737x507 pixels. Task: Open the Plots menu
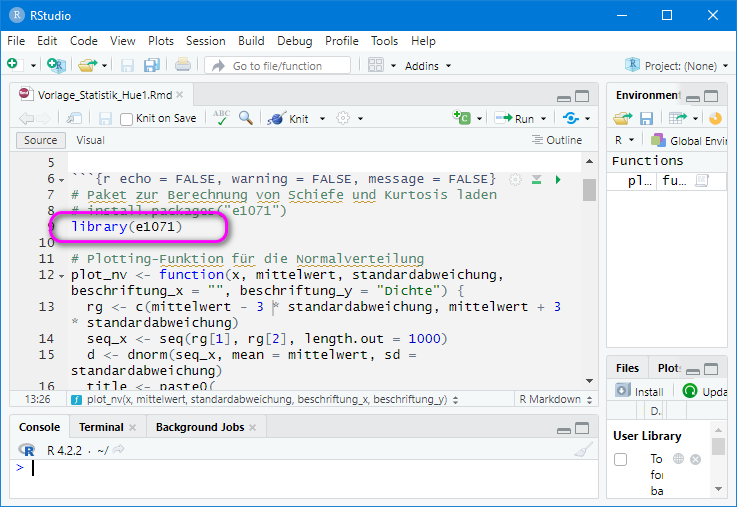coord(161,41)
